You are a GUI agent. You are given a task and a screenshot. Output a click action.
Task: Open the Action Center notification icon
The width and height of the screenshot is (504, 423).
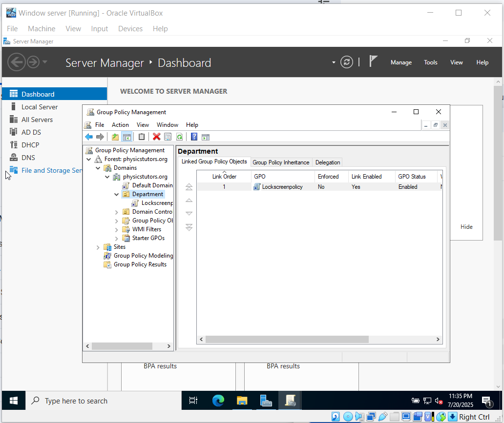tap(487, 401)
